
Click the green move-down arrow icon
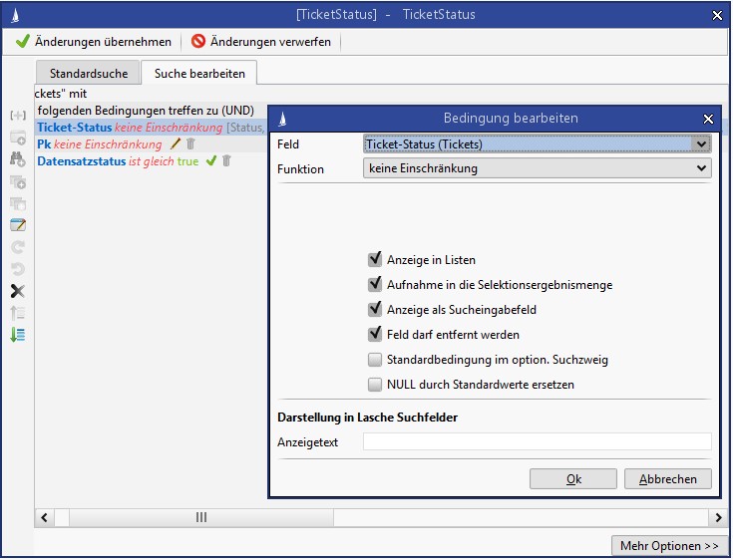pyautogui.click(x=17, y=335)
